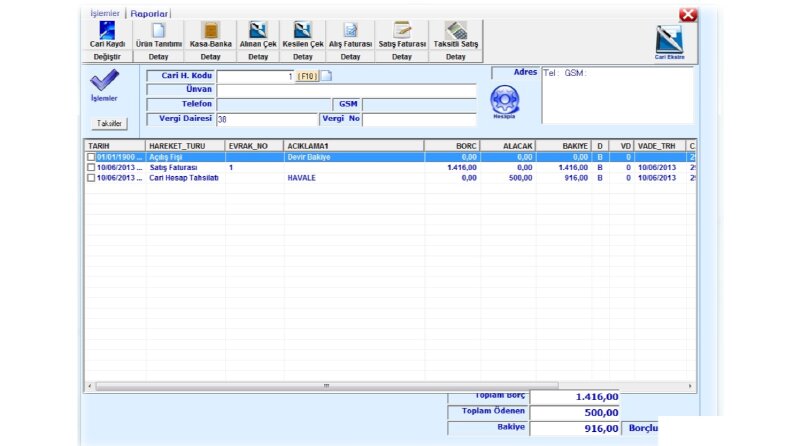Image resolution: width=793 pixels, height=446 pixels.
Task: Click the Toplam Ödenen value 500,00
Action: pos(575,413)
